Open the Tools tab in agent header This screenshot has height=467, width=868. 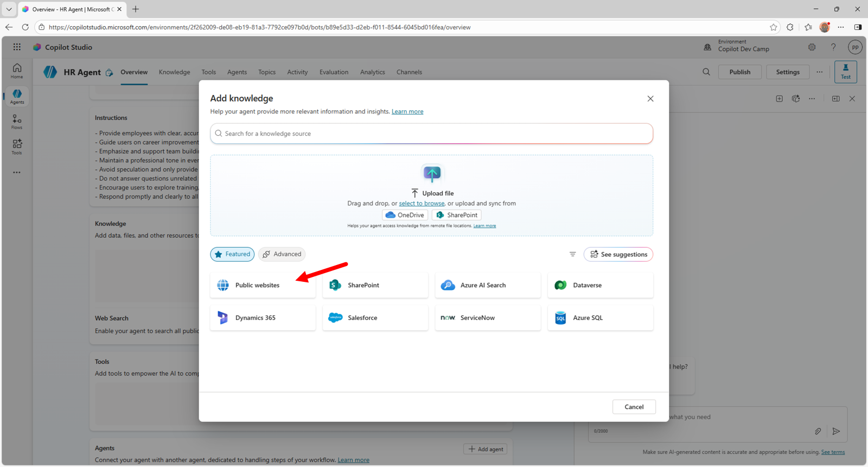(x=208, y=72)
